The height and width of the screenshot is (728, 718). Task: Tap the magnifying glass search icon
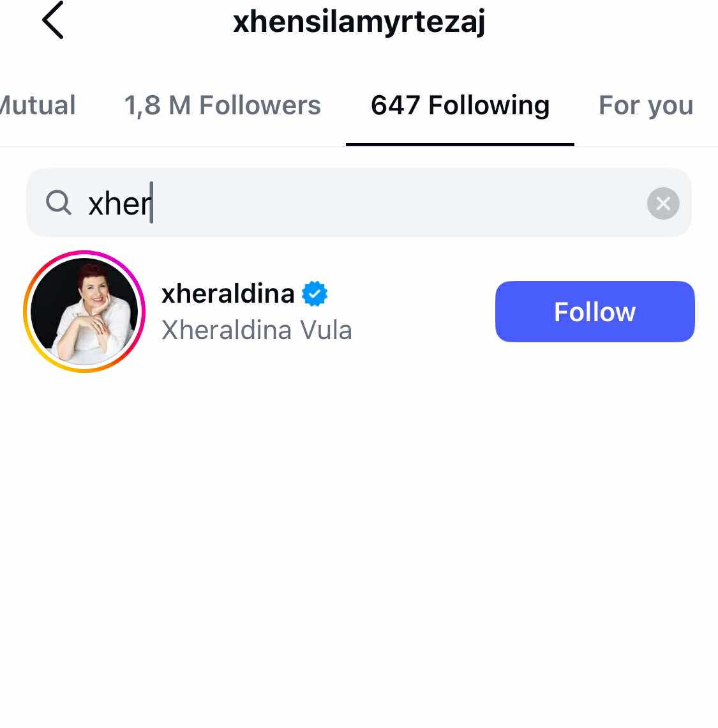point(59,203)
